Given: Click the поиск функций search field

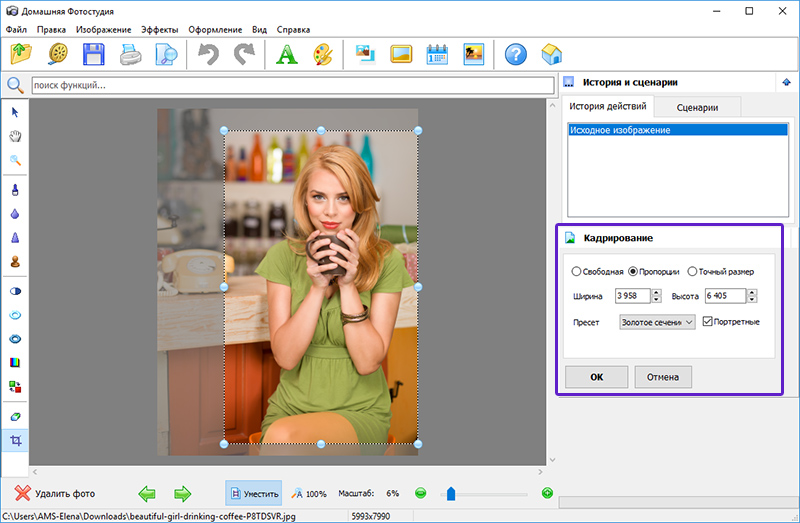Looking at the screenshot, I should tap(293, 85).
